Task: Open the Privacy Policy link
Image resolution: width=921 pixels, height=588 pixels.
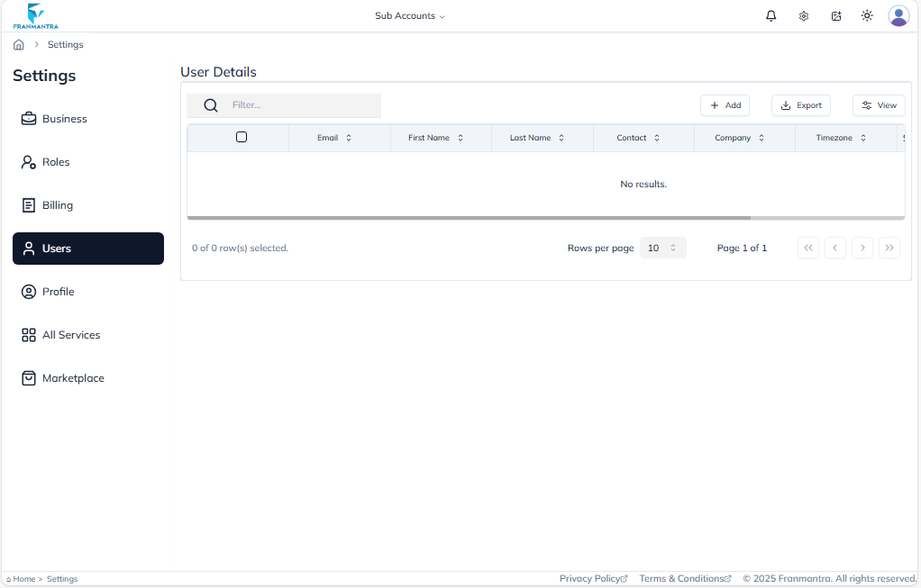Action: (x=593, y=577)
